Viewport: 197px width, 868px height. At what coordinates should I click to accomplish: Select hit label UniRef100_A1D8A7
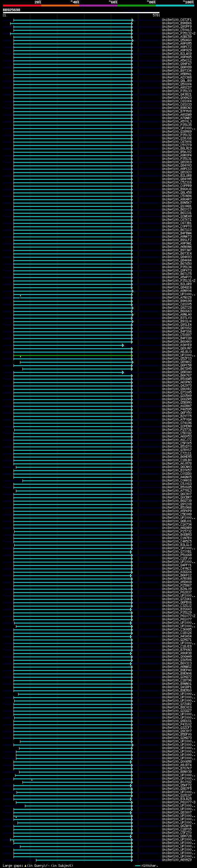tap(177, 406)
